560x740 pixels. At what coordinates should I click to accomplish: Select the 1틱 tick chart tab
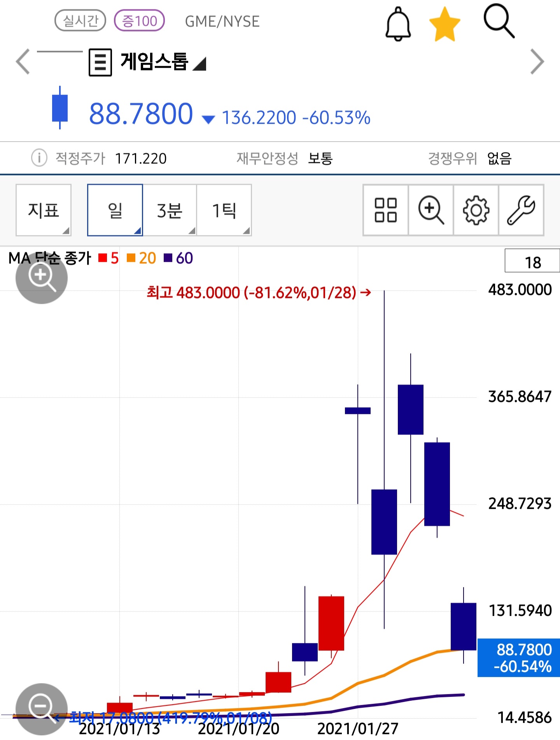[224, 210]
